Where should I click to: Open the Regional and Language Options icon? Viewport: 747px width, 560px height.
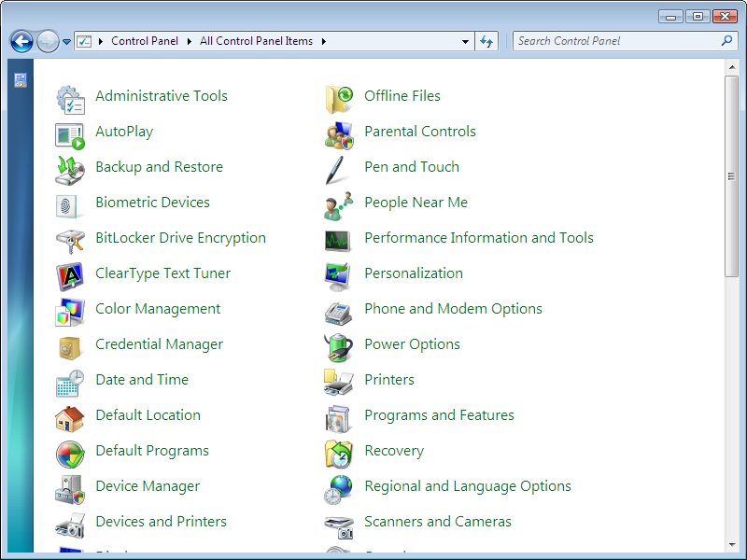339,489
